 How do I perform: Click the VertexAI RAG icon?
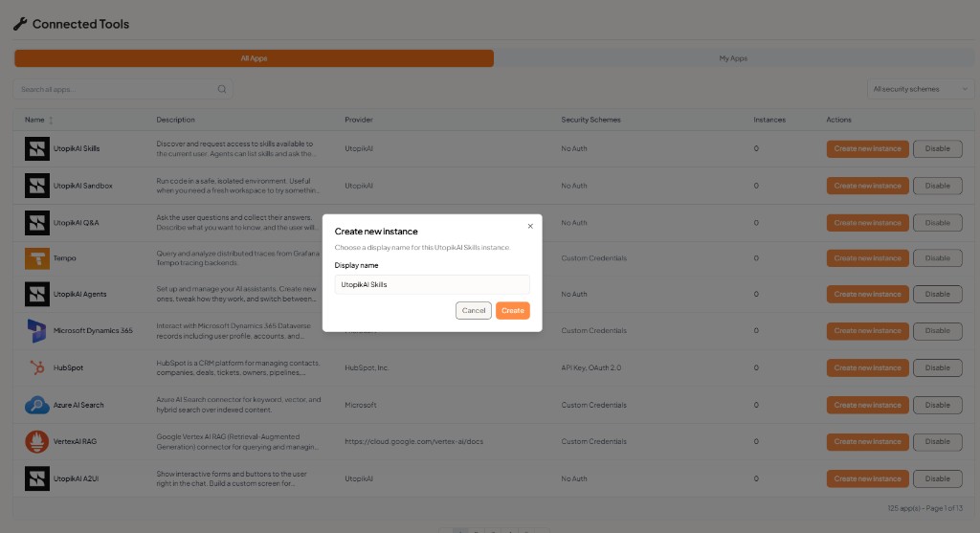click(37, 441)
